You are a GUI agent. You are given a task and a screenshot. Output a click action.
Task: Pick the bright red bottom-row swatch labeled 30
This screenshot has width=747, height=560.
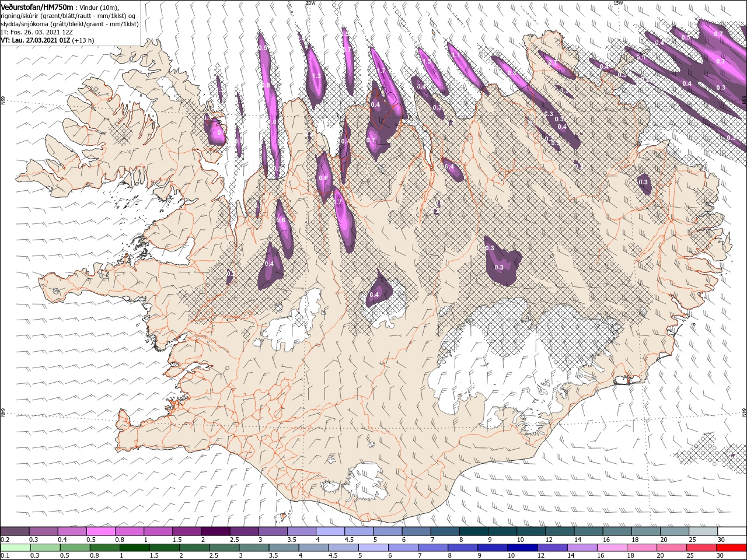click(x=731, y=548)
